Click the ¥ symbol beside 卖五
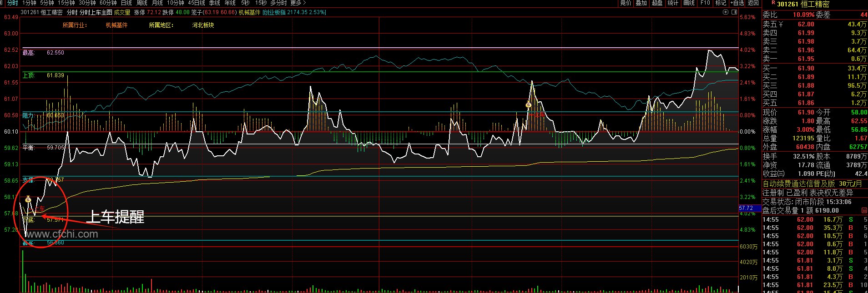The height and width of the screenshot is (293, 868). pos(781,24)
